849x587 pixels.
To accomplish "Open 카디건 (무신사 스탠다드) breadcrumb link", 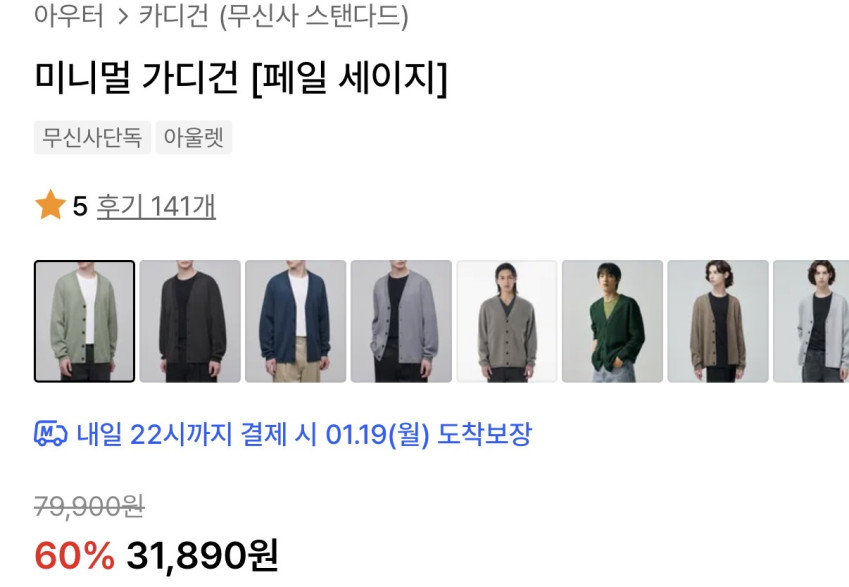I will pyautogui.click(x=274, y=16).
